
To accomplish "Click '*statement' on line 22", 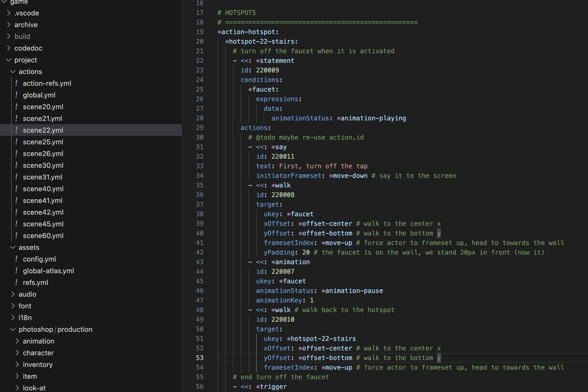I will point(275,61).
